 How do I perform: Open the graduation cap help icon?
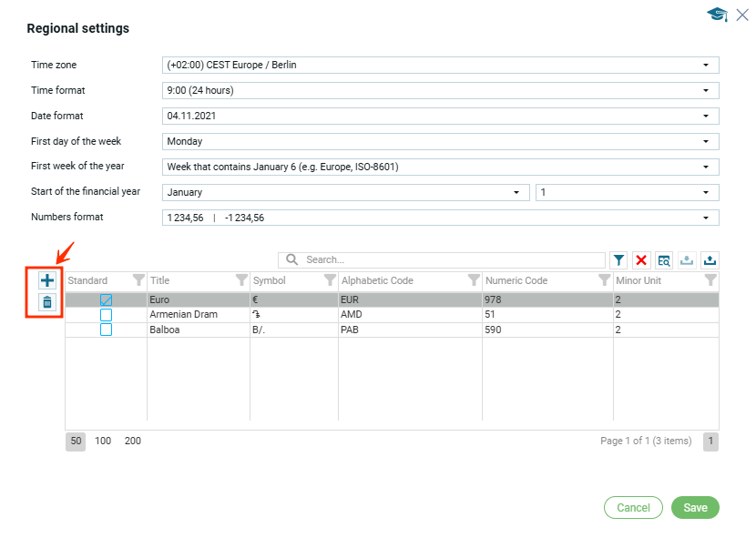[x=717, y=15]
